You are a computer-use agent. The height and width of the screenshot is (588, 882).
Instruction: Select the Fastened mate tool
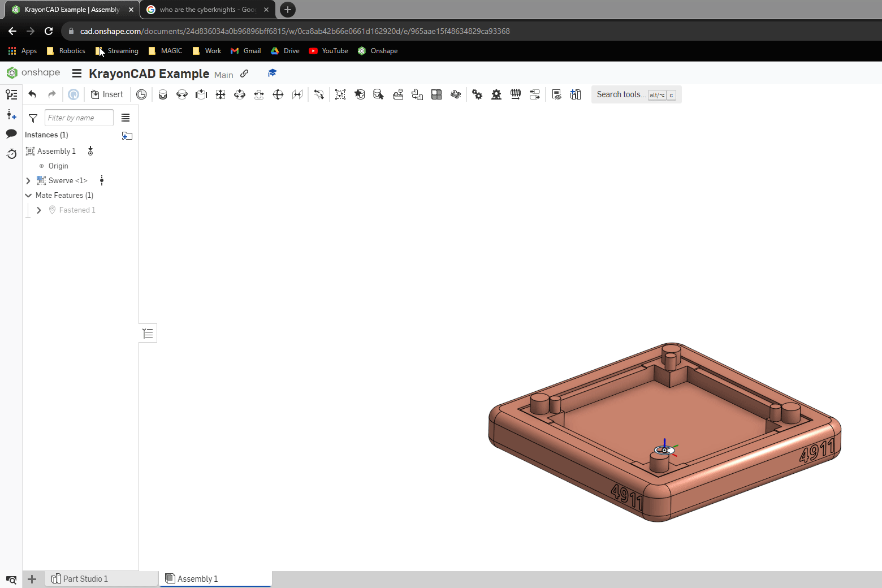coord(163,94)
